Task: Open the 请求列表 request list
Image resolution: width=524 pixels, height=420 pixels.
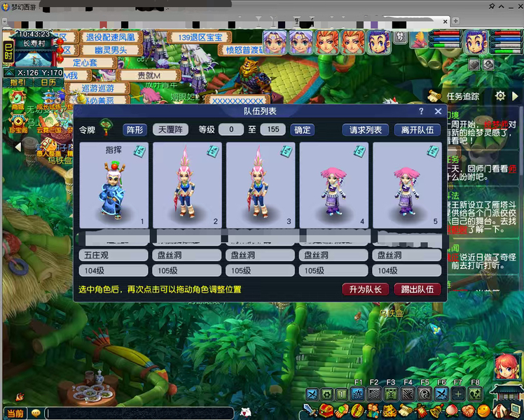Action: (365, 129)
